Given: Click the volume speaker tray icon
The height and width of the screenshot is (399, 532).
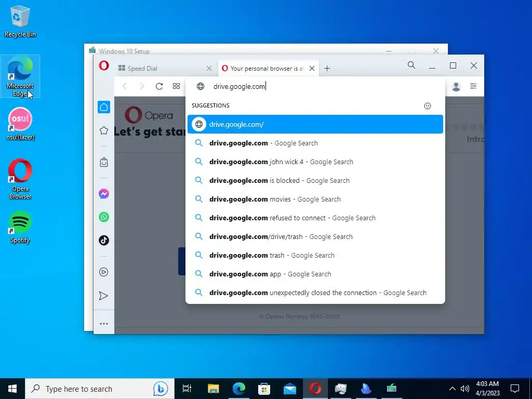Looking at the screenshot, I should (x=465, y=389).
